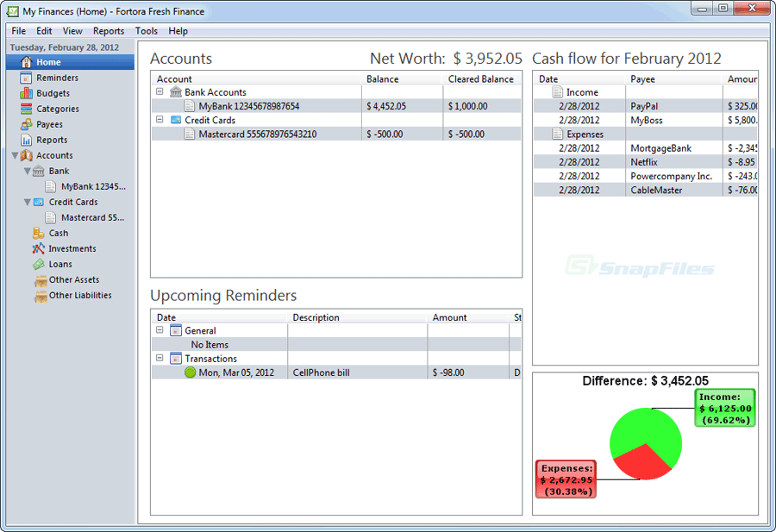
Task: Click the Cleared Balance column header
Action: click(481, 79)
